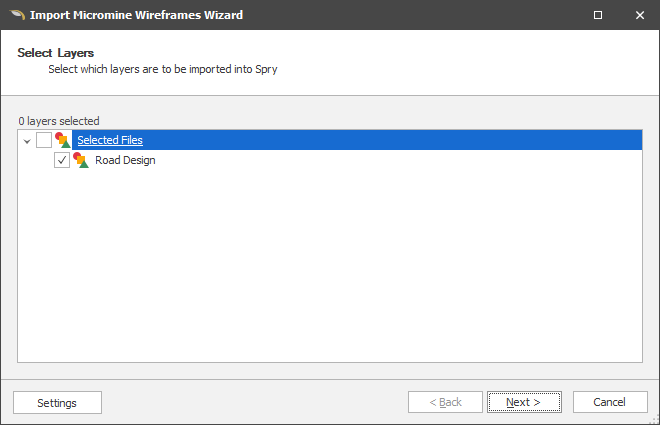Click the Spry feather icon in title bar
Image resolution: width=660 pixels, height=425 pixels.
(16, 15)
